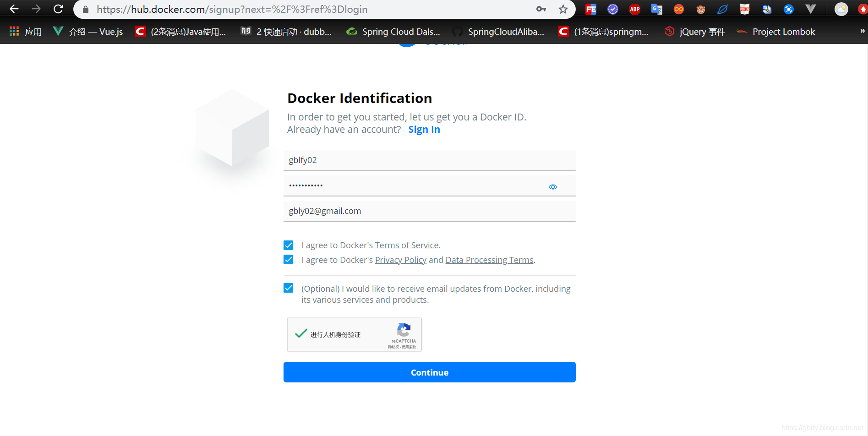Screen dimensions: 868x436
Task: Open the Java usage CSDN bookmark
Action: tap(180, 32)
